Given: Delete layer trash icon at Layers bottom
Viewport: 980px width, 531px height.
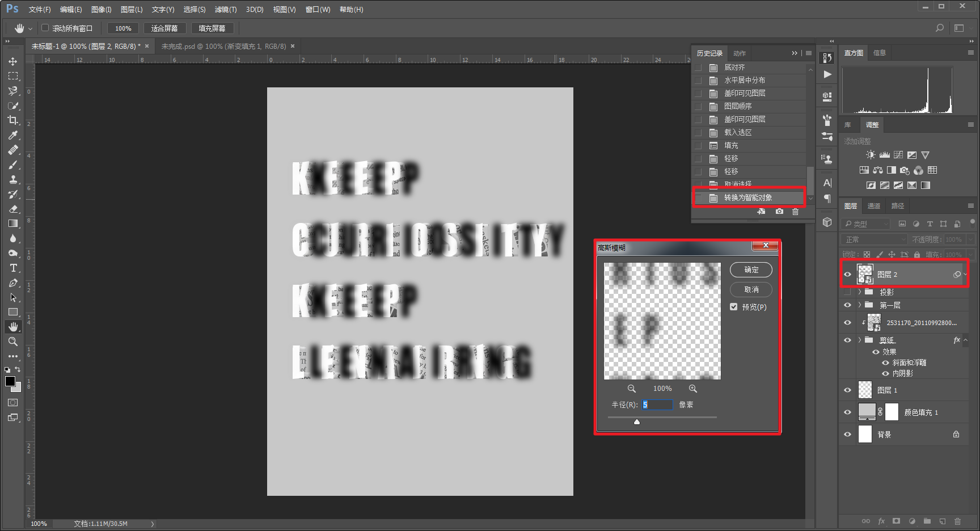Looking at the screenshot, I should pyautogui.click(x=958, y=521).
